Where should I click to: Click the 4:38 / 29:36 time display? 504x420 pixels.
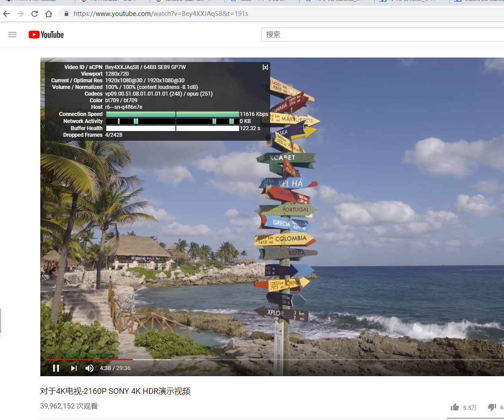[115, 368]
